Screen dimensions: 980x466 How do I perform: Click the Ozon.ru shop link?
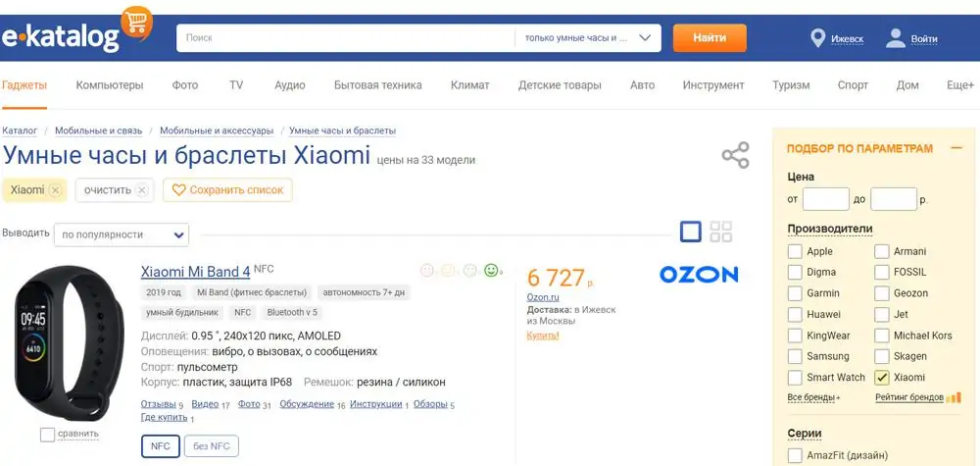point(543,297)
